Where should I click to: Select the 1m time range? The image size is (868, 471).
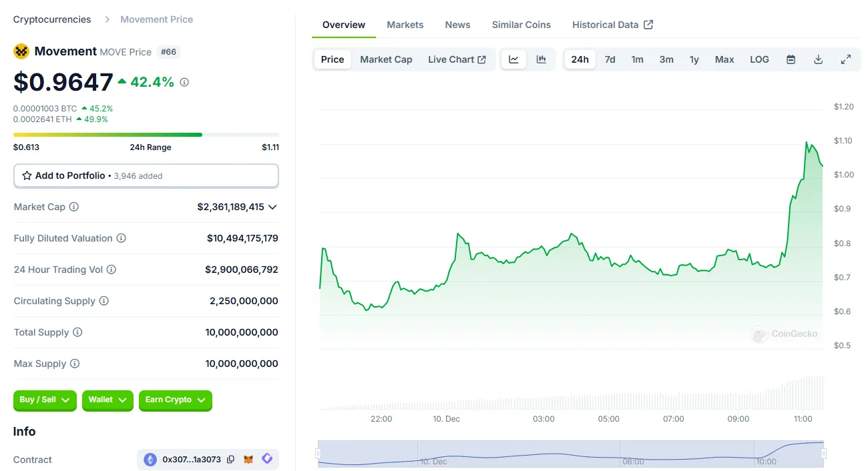click(638, 59)
